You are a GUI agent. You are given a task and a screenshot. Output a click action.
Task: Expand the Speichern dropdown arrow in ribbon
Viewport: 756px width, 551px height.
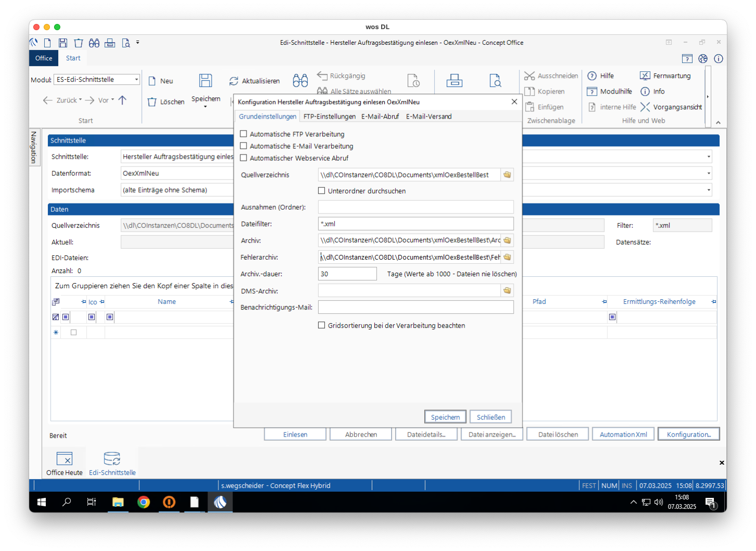click(x=205, y=107)
